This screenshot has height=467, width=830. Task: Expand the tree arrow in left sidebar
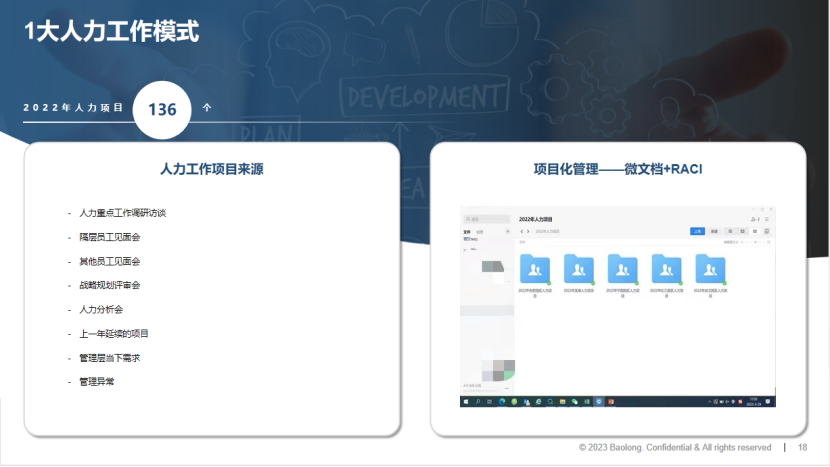pos(465,249)
